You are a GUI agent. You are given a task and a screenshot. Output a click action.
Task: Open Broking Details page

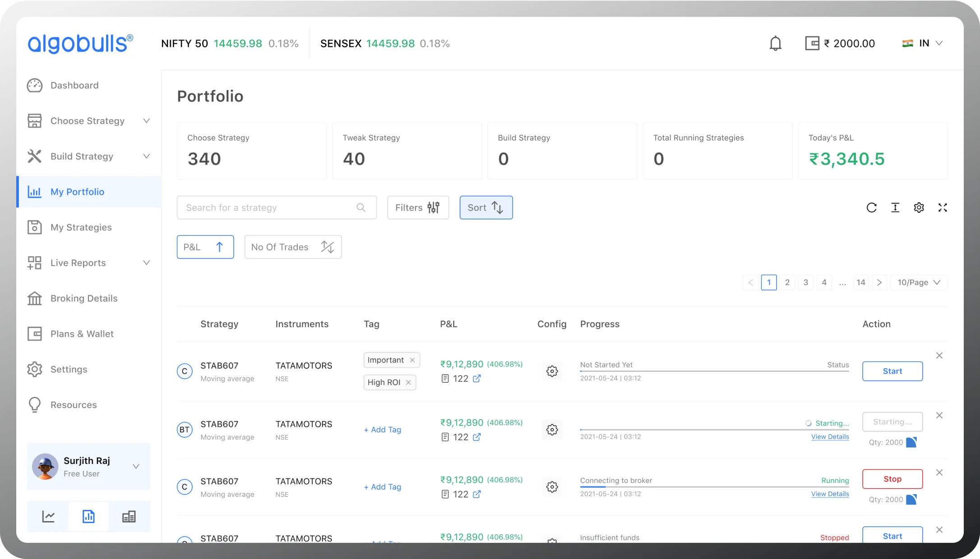pos(72,298)
